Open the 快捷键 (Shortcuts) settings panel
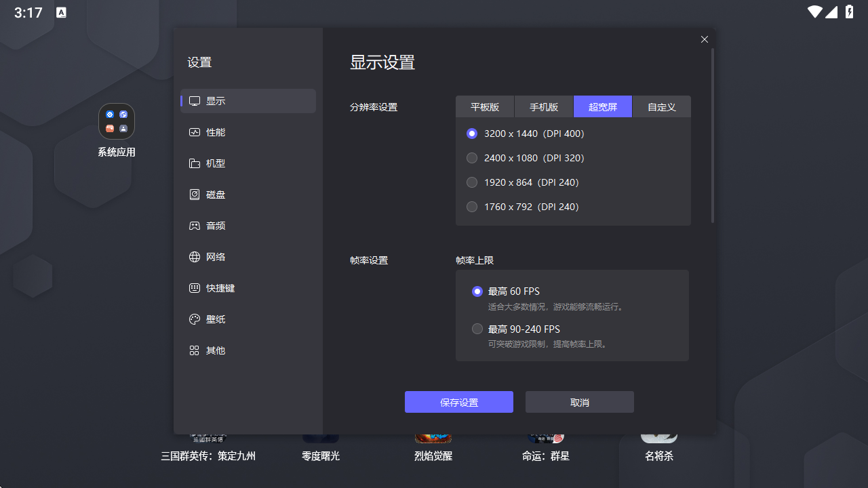Screen dimensions: 868x488 218,288
